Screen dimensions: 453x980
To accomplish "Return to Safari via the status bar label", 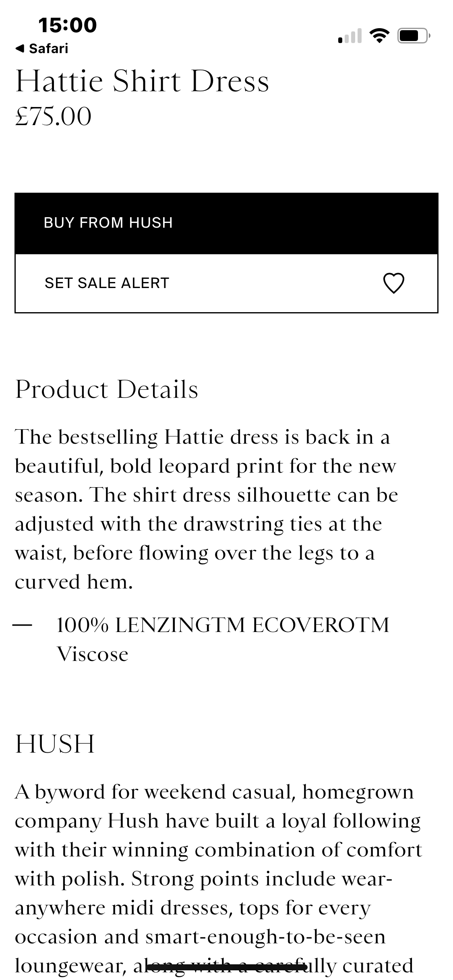I will pyautogui.click(x=48, y=49).
